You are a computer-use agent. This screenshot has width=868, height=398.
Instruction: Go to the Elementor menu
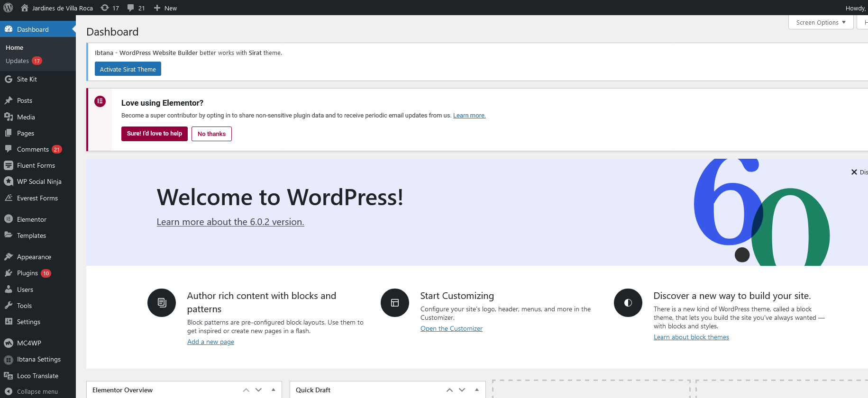[32, 219]
